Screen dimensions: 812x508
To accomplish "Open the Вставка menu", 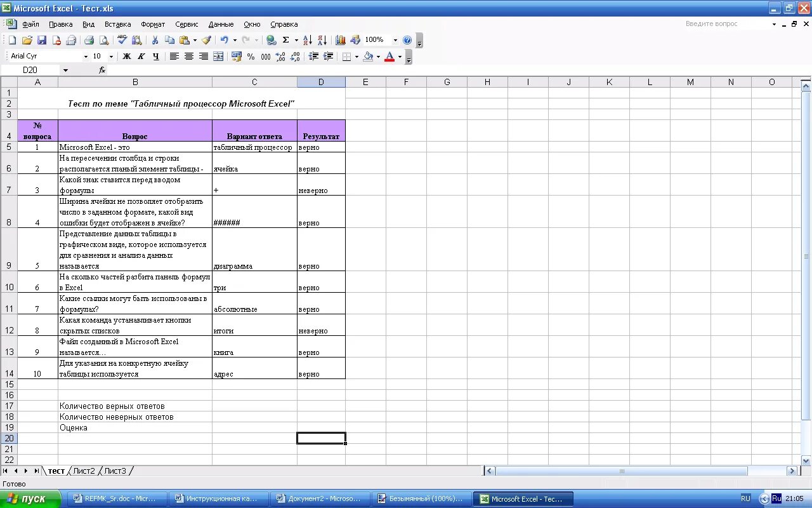I will (x=118, y=24).
